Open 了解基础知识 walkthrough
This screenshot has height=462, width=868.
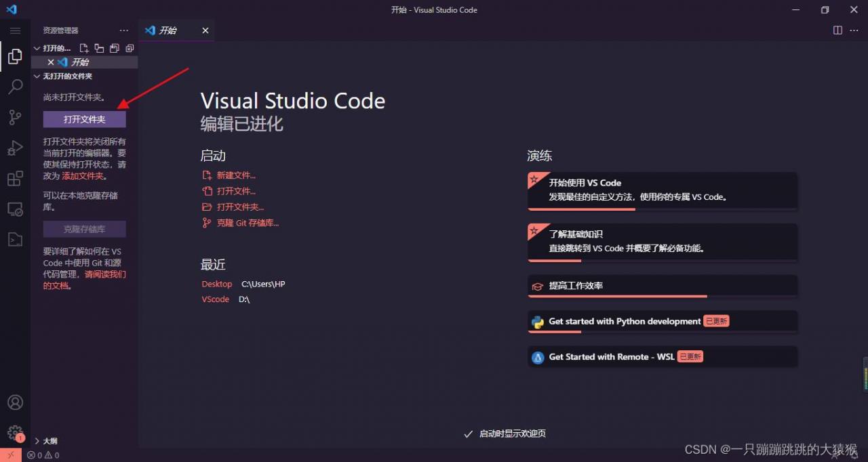(663, 243)
